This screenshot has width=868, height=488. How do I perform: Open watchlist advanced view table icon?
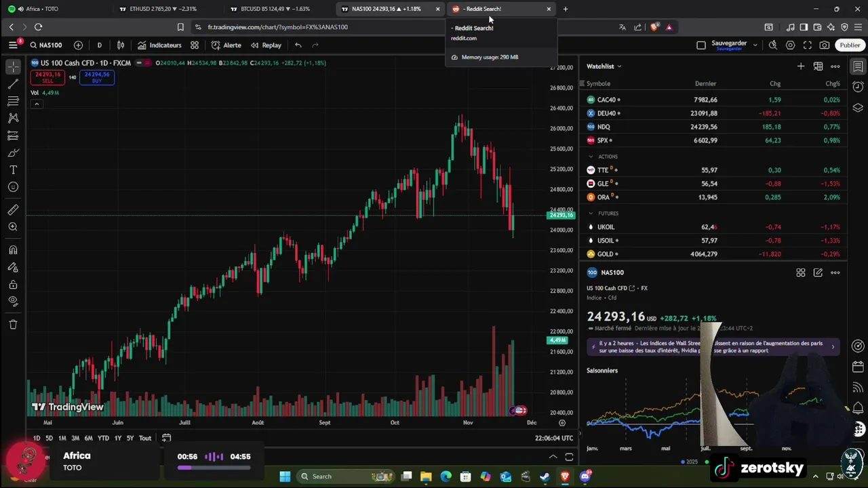pyautogui.click(x=818, y=66)
